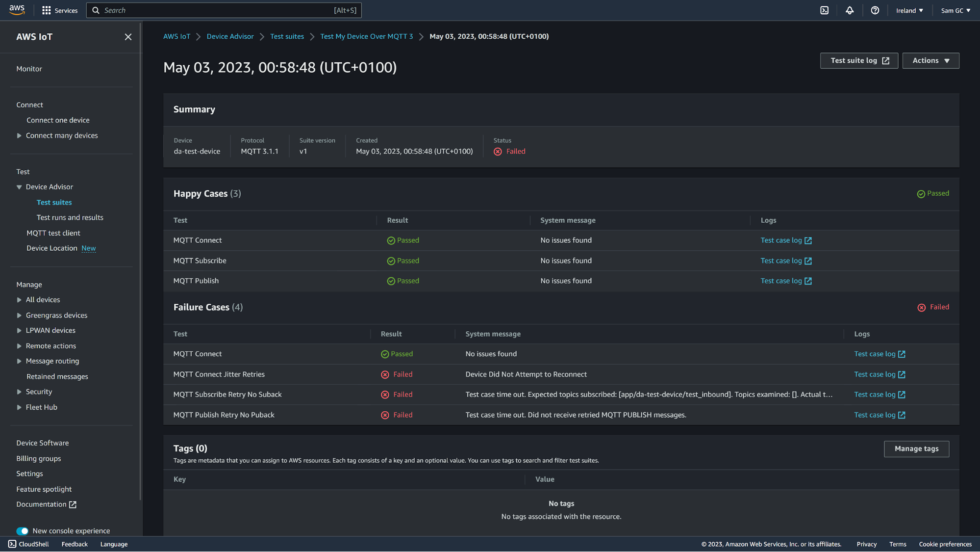This screenshot has height=552, width=980.
Task: Collapse the Device Advisor tree item
Action: [x=19, y=187]
